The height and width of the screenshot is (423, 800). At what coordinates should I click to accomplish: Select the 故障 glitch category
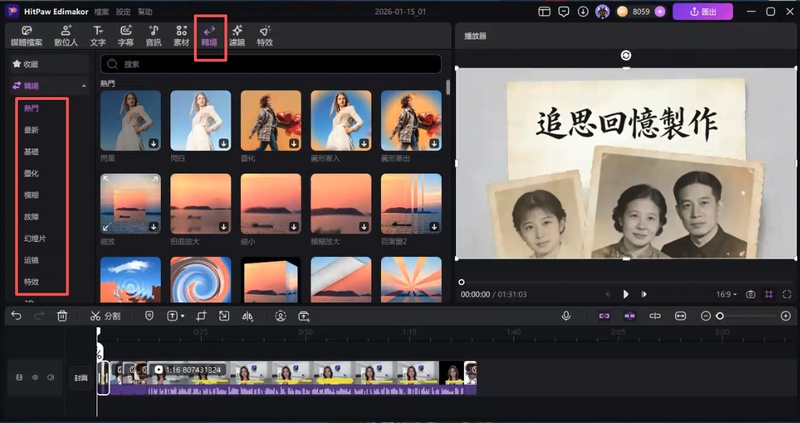click(31, 217)
